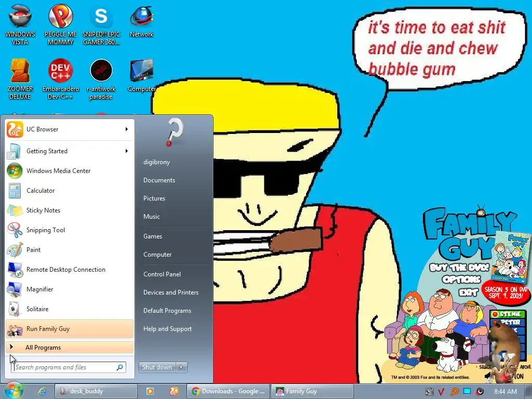Open the media player taskbar icon
Image resolution: width=532 pixels, height=399 pixels.
click(x=150, y=391)
